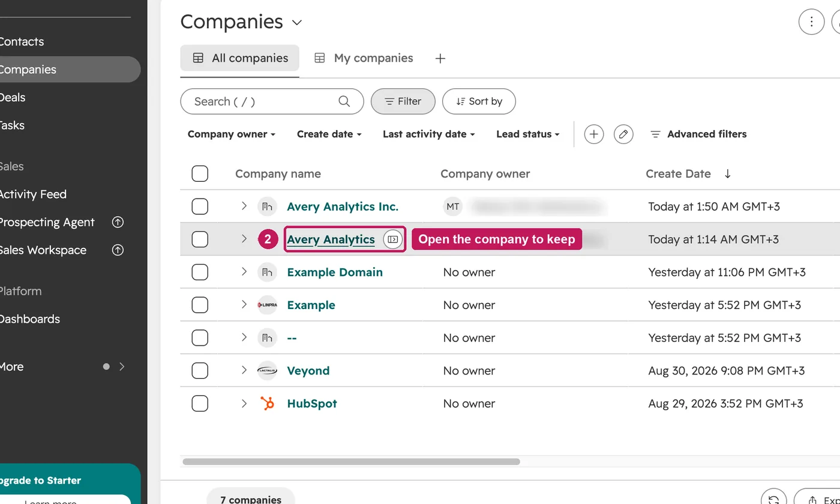The width and height of the screenshot is (840, 504).
Task: Click the Sort by button
Action: (479, 101)
